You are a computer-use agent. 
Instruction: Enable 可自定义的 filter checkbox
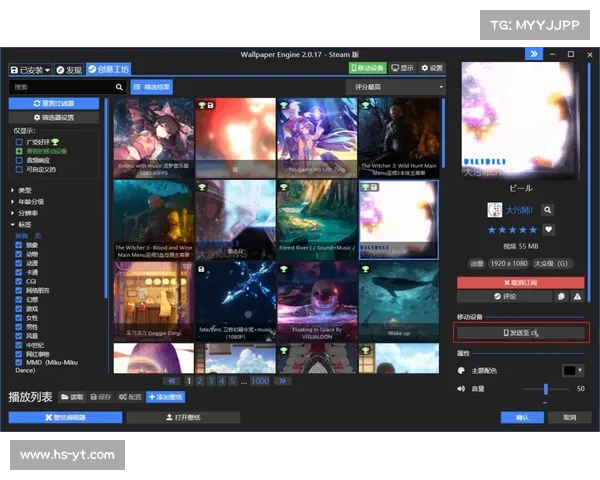19,170
